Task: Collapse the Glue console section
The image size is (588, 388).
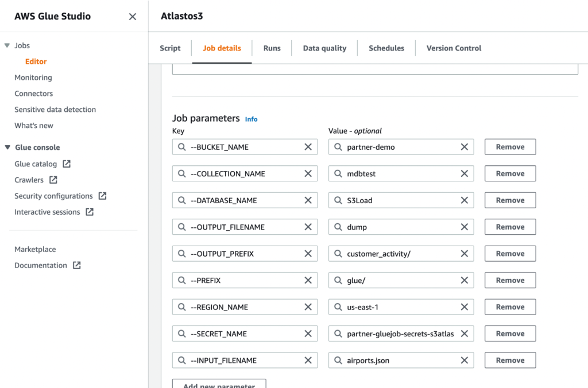Action: [6, 148]
